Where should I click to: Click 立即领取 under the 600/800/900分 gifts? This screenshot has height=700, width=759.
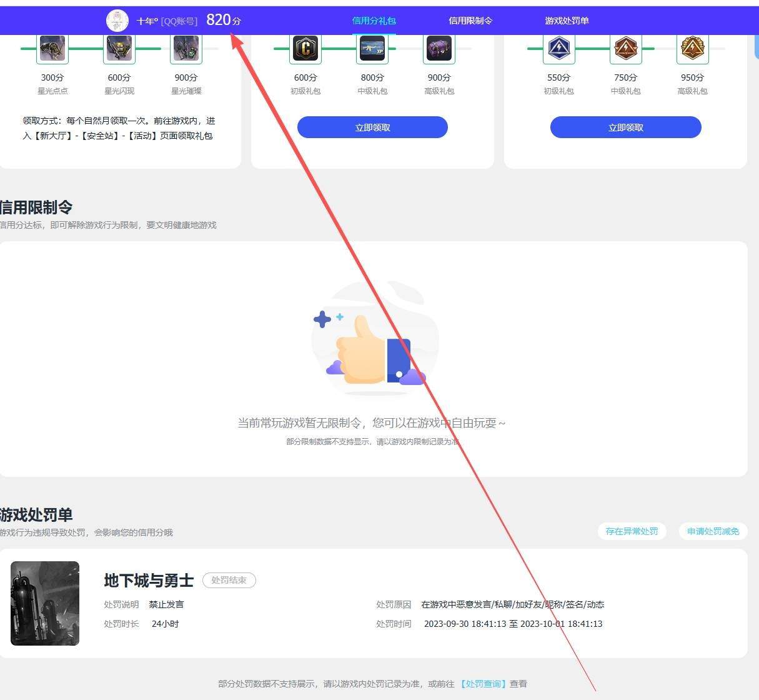pos(372,127)
